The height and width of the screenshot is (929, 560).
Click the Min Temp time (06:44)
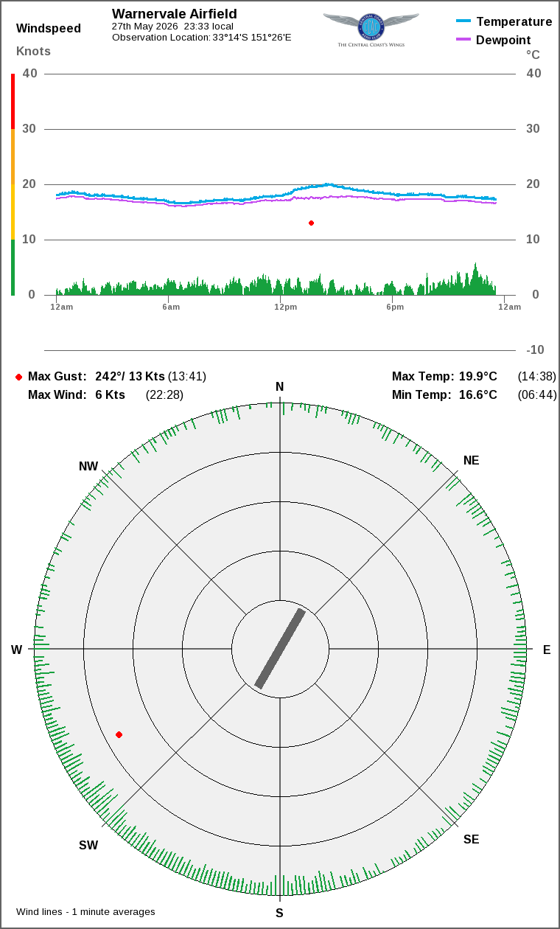(537, 395)
